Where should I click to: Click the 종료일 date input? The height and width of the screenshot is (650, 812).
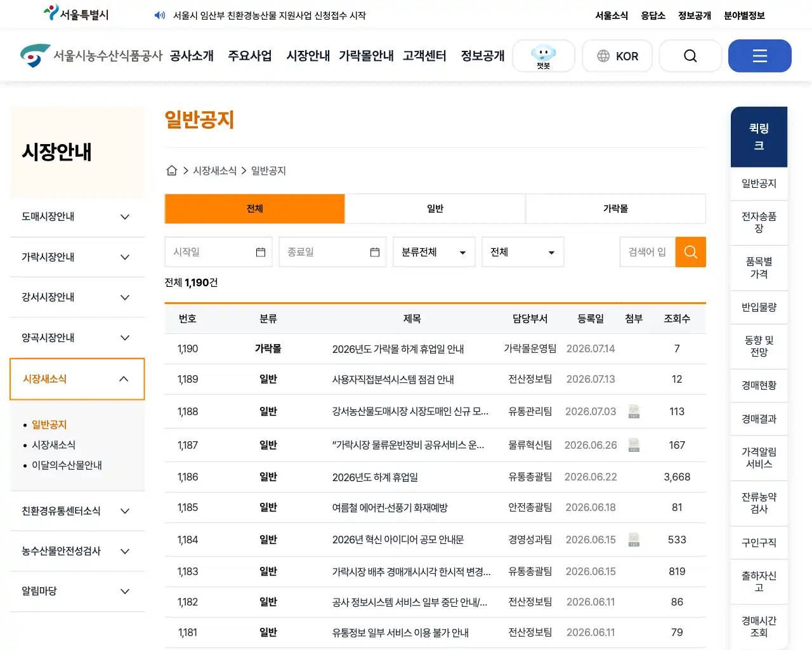[x=332, y=252]
